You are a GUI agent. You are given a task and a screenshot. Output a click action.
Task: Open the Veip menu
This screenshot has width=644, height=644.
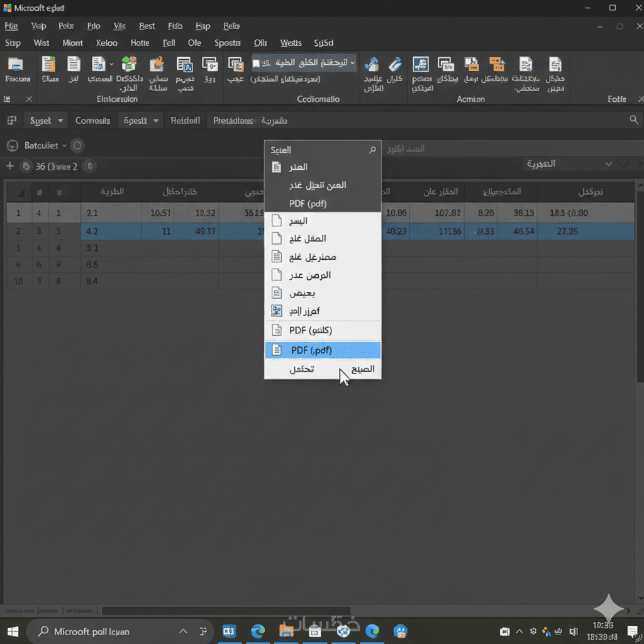38,26
